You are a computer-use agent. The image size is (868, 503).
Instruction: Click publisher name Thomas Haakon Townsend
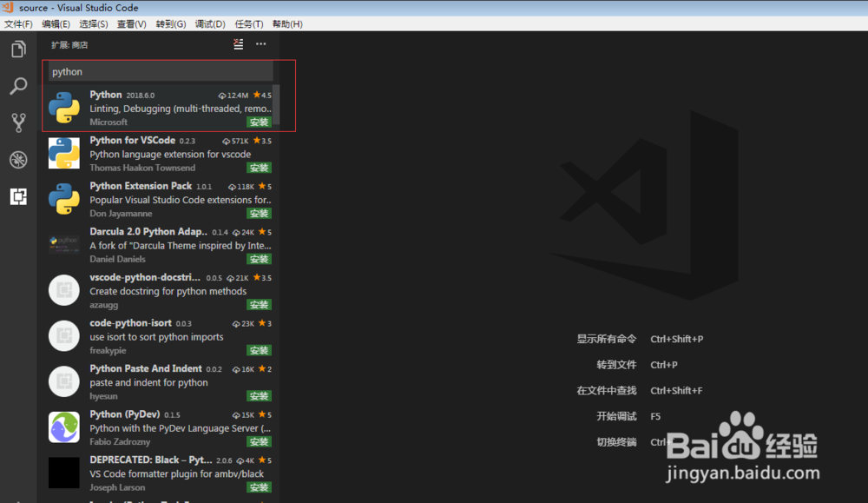(x=142, y=168)
